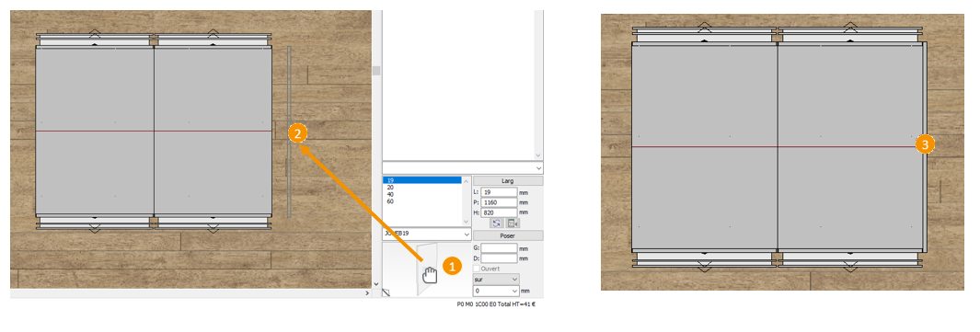Expand the empty combo box above size list
Viewport: 980px width, 332px height.
coord(463,168)
